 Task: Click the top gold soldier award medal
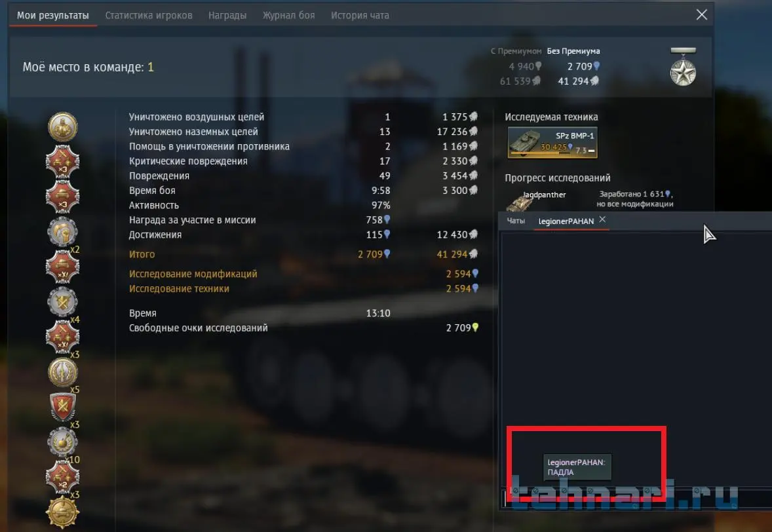[62, 126]
